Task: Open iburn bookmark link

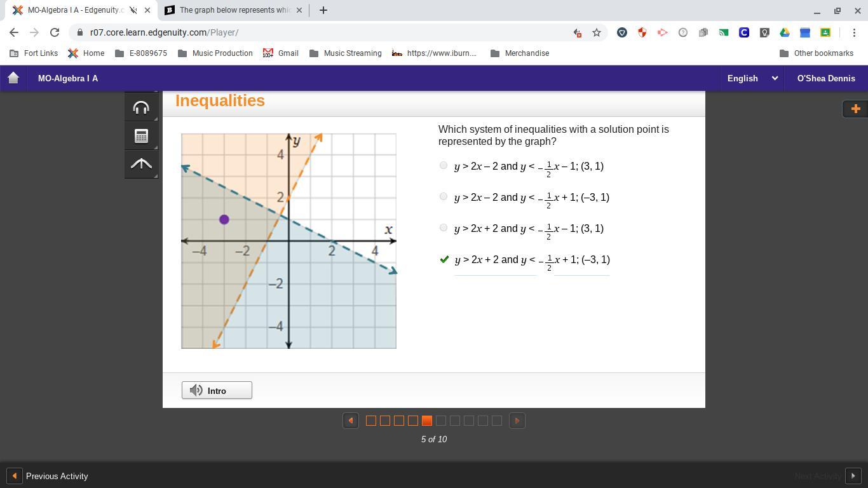Action: [x=434, y=53]
